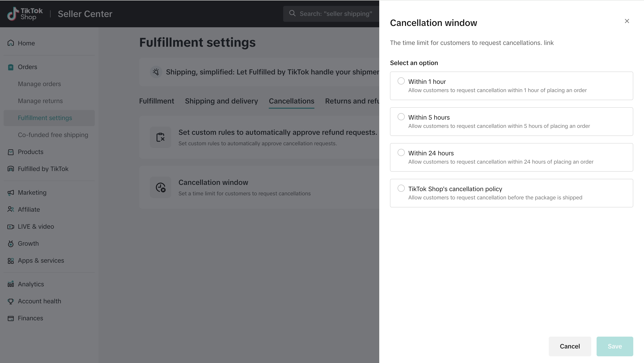Open the Growth menu item
Image resolution: width=644 pixels, height=363 pixels.
28,244
